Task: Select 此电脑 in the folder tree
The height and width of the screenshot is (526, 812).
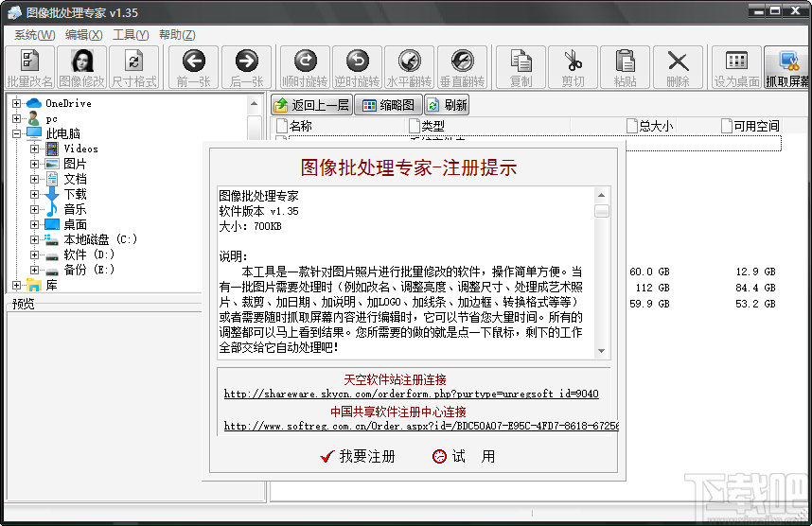Action: [x=63, y=133]
